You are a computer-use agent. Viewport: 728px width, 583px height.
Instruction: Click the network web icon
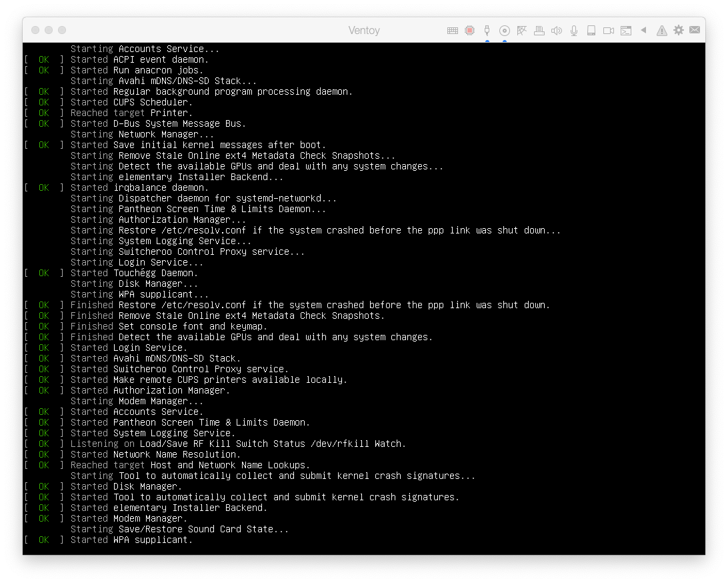522,31
